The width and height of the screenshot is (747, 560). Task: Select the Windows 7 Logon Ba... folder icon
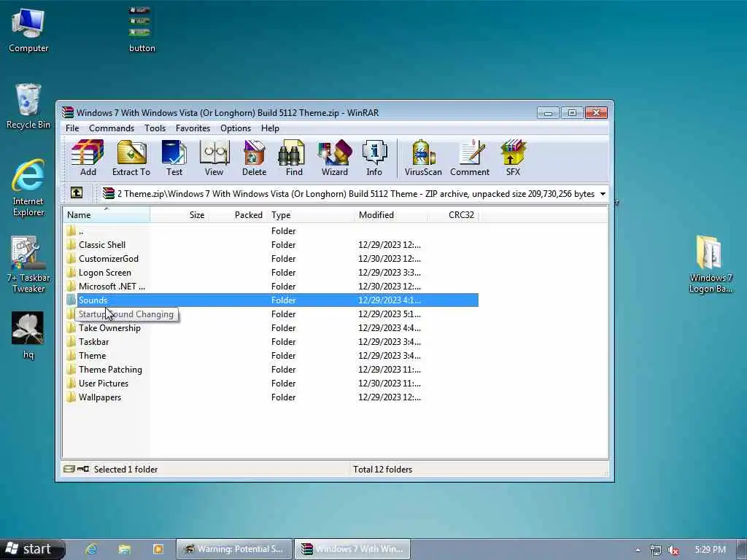click(x=711, y=264)
